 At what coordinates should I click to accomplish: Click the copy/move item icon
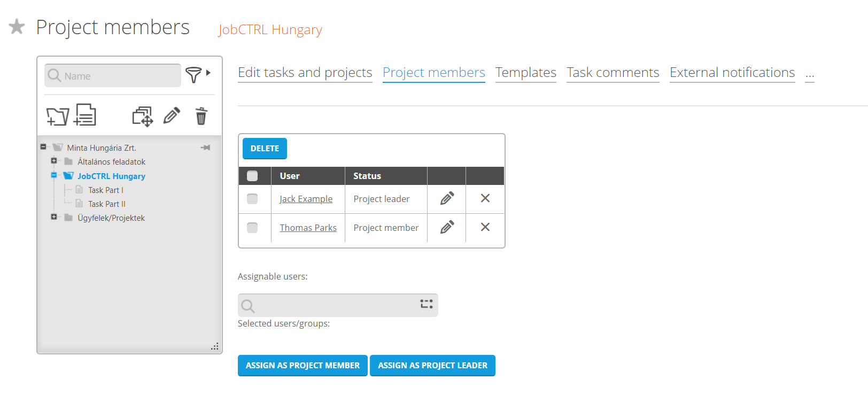[142, 116]
